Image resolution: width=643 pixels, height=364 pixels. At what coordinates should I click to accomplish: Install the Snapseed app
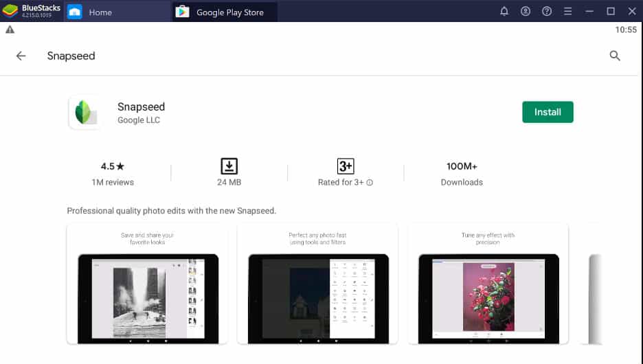[x=548, y=112]
